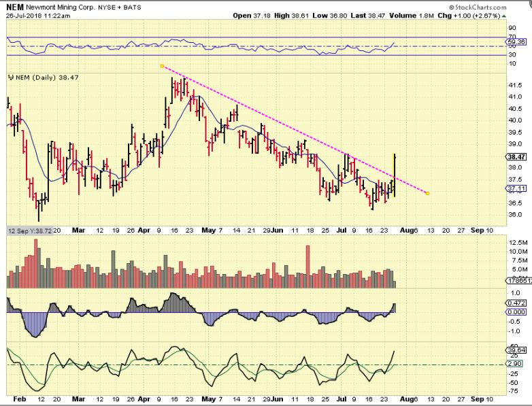This screenshot has width=532, height=406.
Task: Click the High 38.61 value
Action: (x=291, y=15)
